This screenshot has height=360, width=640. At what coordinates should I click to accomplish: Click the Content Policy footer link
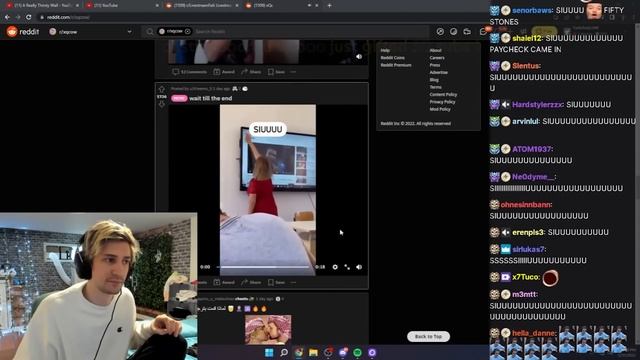click(x=443, y=95)
